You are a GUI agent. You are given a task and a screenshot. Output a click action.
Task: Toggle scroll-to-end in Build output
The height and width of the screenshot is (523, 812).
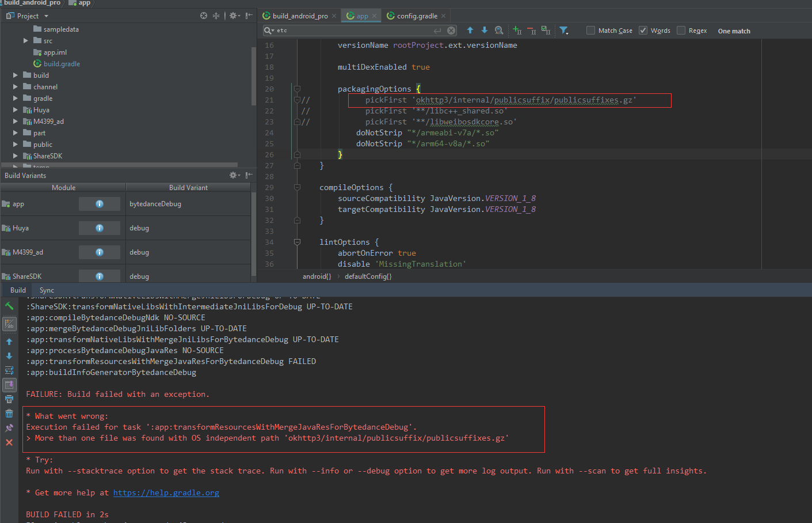pos(9,385)
